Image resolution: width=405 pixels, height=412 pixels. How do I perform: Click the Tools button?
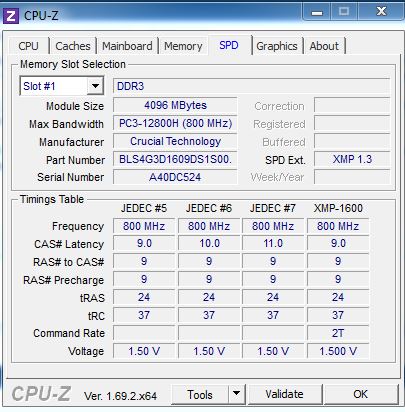click(200, 395)
